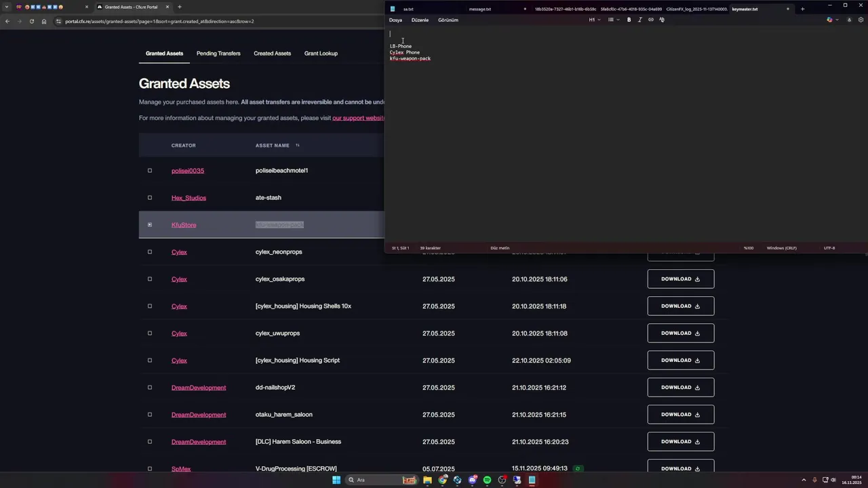Screen dimensions: 868x488
Task: Click the browser address bar URL
Action: 159,21
